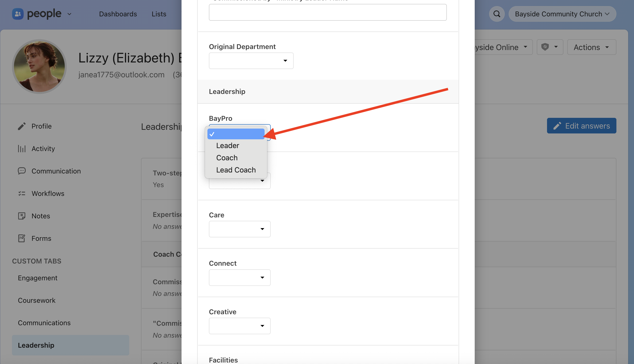Click the Edit answers button
Image resolution: width=634 pixels, height=364 pixels.
click(581, 126)
